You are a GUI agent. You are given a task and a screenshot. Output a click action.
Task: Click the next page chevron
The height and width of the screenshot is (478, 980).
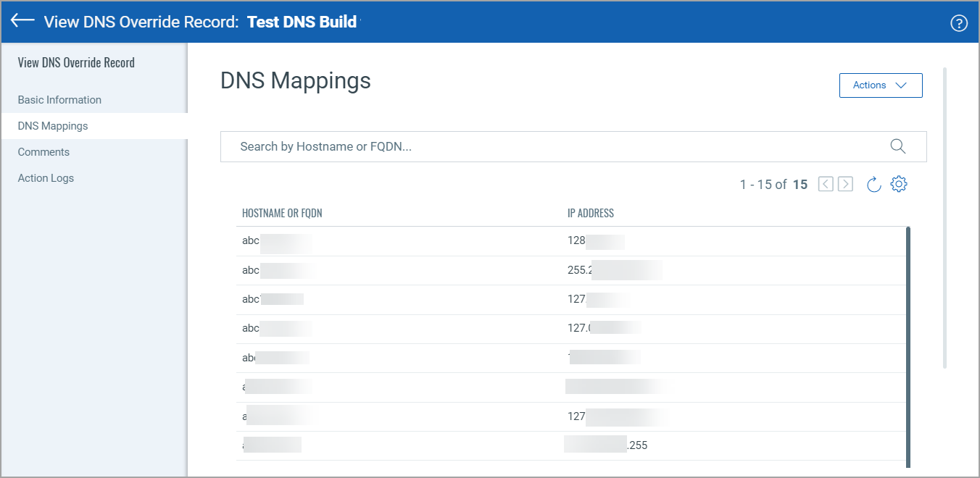844,183
